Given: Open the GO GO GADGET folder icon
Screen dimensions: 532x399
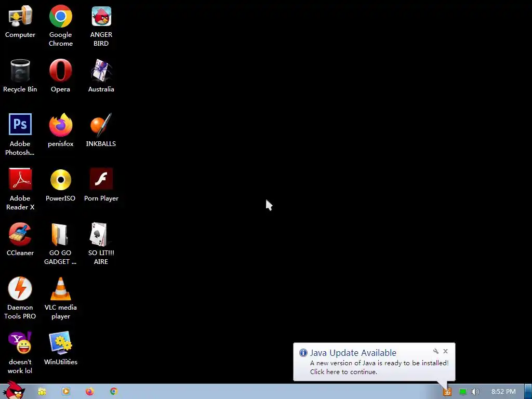Looking at the screenshot, I should 60,244.
